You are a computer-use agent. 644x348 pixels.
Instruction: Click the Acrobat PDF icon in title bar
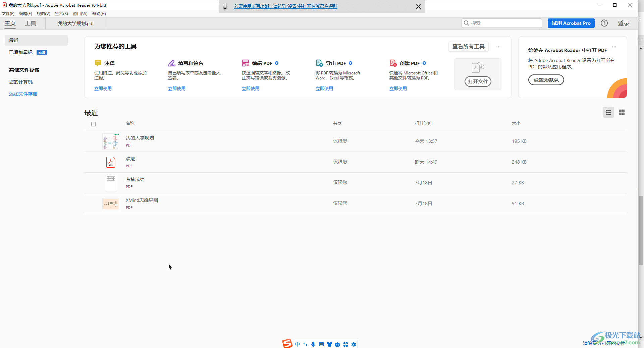point(5,5)
